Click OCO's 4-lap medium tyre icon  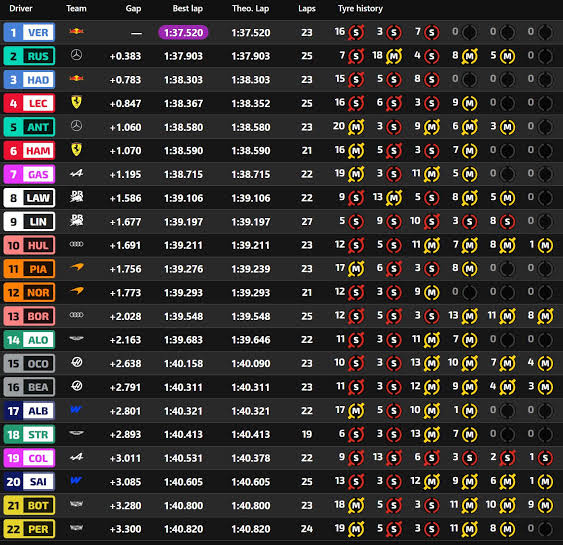pyautogui.click(x=545, y=364)
